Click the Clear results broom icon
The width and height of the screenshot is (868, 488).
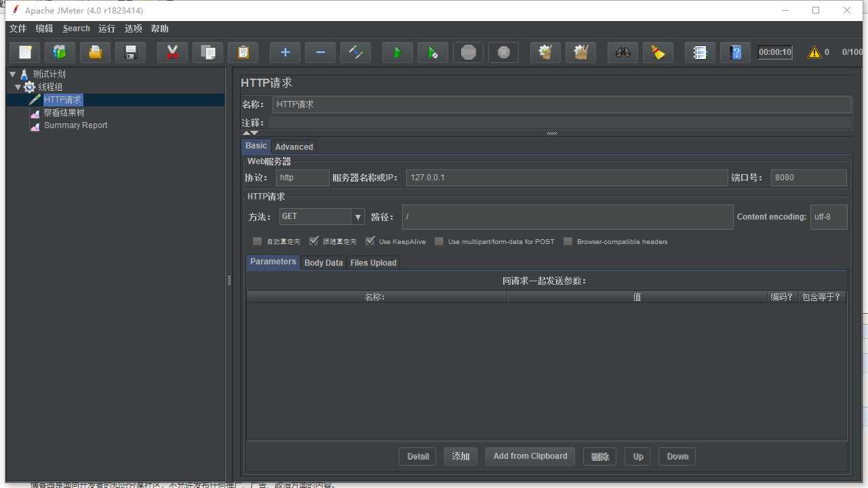(545, 52)
